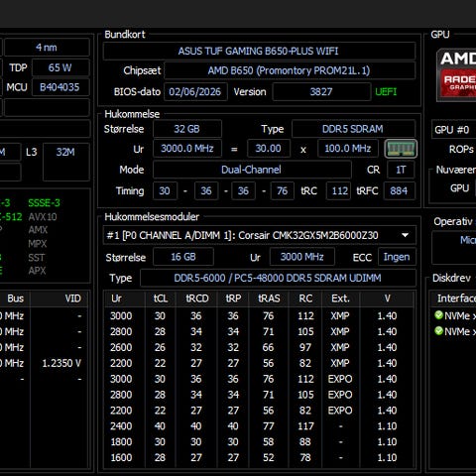476x476 pixels.
Task: Click the module clock 3000 MHz value
Action: [302, 257]
